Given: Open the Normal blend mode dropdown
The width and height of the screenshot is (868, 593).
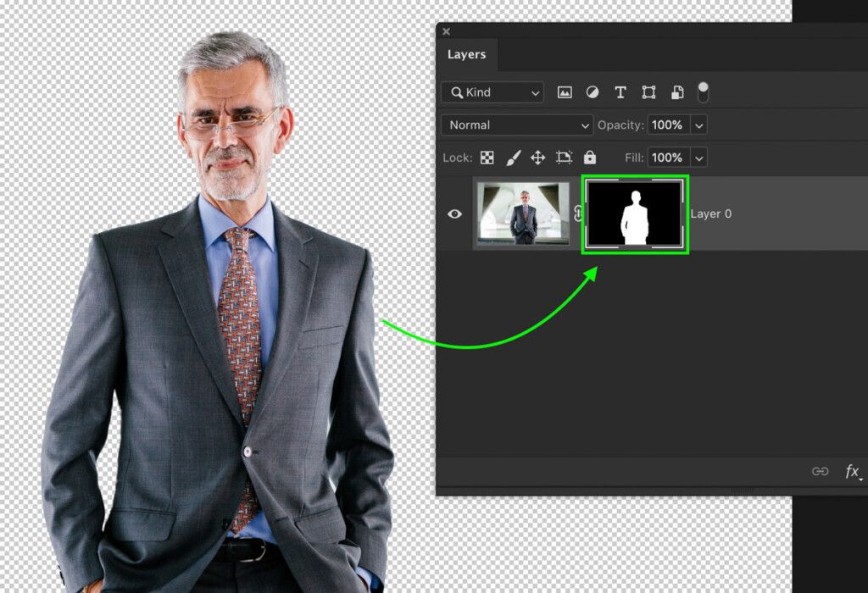Looking at the screenshot, I should tap(517, 125).
